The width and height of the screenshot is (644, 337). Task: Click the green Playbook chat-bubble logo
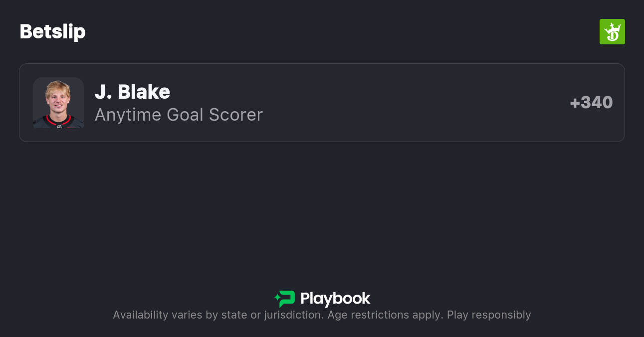[x=286, y=299]
